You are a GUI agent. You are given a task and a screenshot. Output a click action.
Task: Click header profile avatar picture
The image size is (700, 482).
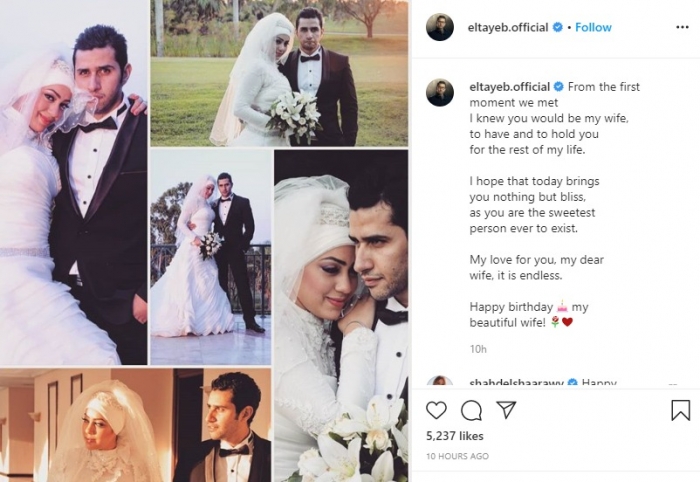pyautogui.click(x=440, y=27)
